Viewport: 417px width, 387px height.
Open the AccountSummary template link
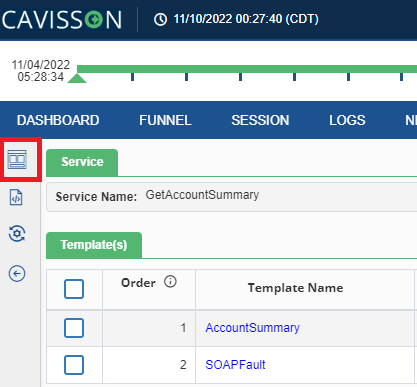coord(253,328)
